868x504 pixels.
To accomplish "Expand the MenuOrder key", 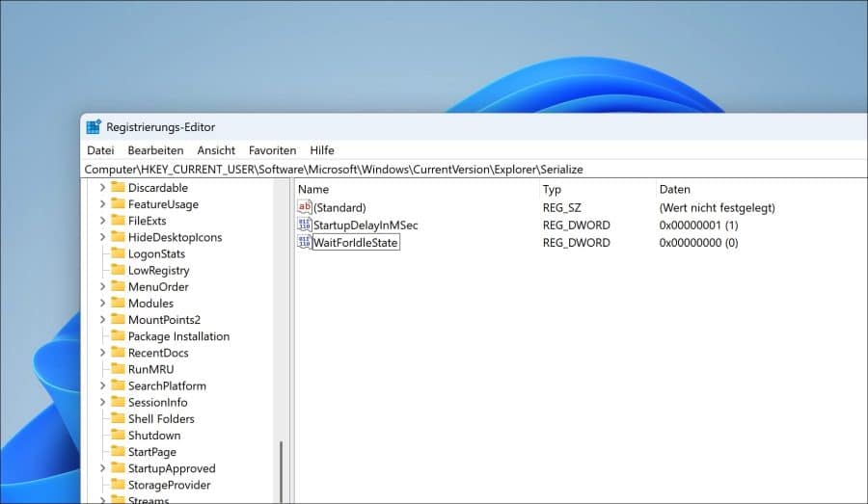I will click(102, 286).
